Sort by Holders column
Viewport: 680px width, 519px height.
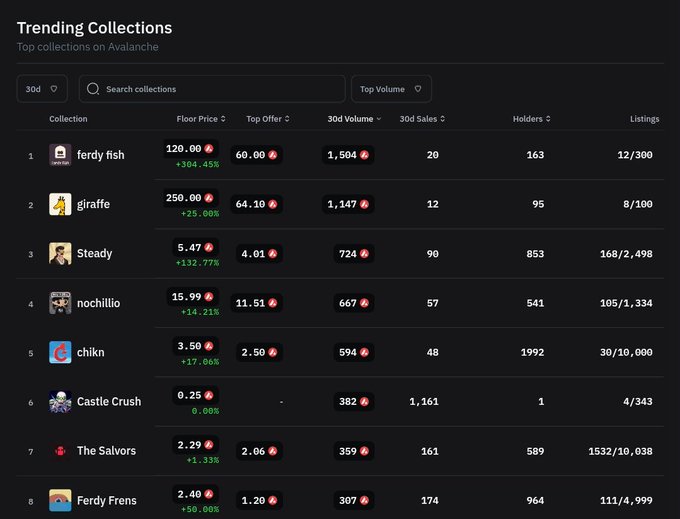point(531,119)
